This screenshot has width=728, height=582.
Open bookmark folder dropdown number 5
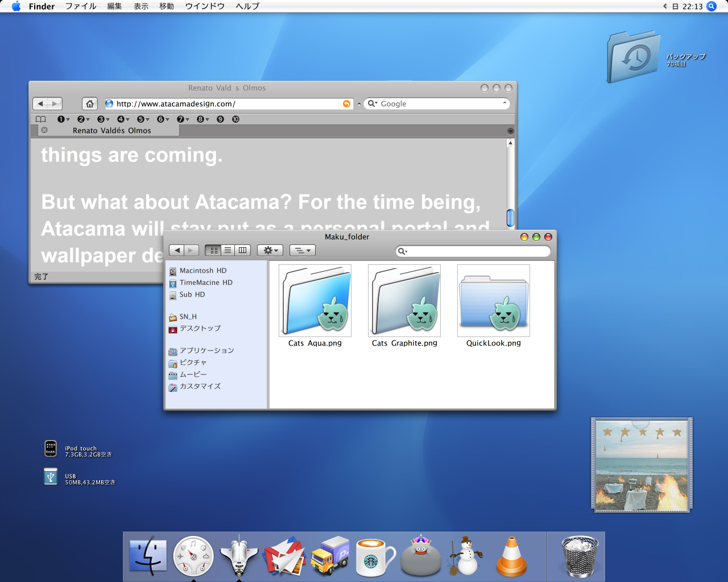[143, 119]
